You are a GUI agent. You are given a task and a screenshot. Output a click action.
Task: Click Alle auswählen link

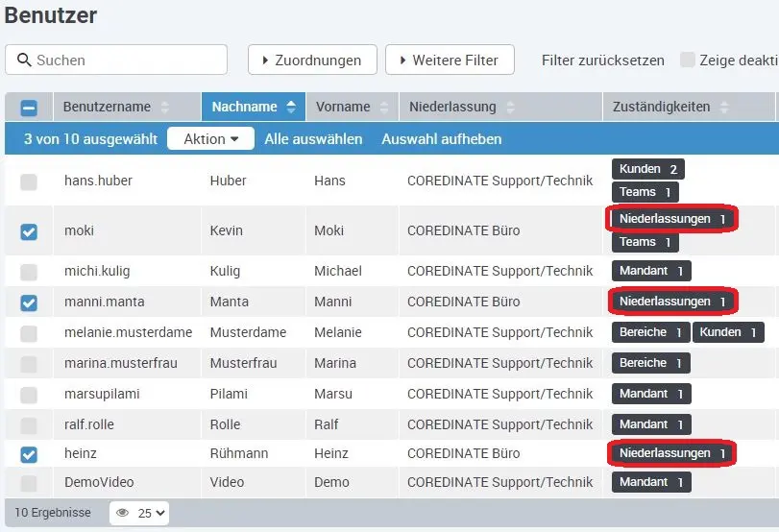[x=313, y=139]
